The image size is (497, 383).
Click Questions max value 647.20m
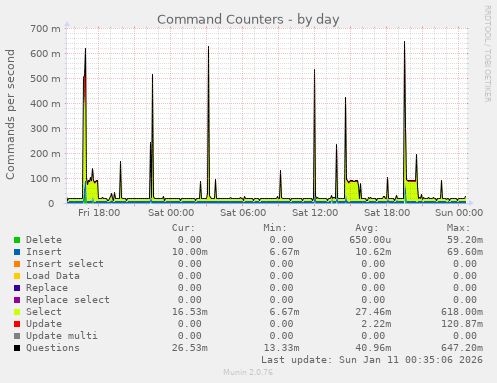462,348
